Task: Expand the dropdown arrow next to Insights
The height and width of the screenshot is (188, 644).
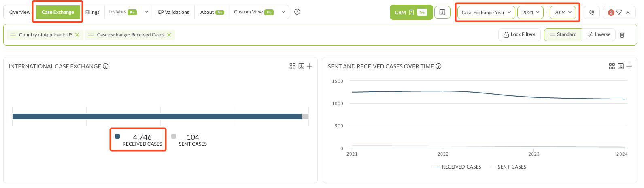Action: 147,12
